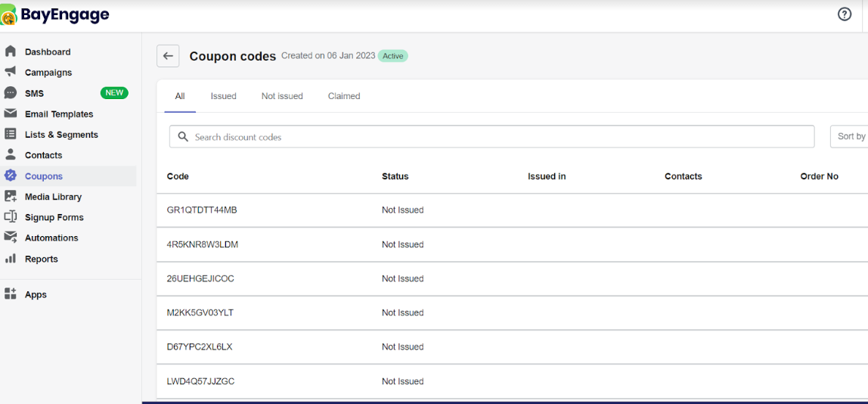Select coupon code M2KK5GV03YLT
Image resolution: width=868 pixels, height=404 pixels.
click(x=200, y=312)
